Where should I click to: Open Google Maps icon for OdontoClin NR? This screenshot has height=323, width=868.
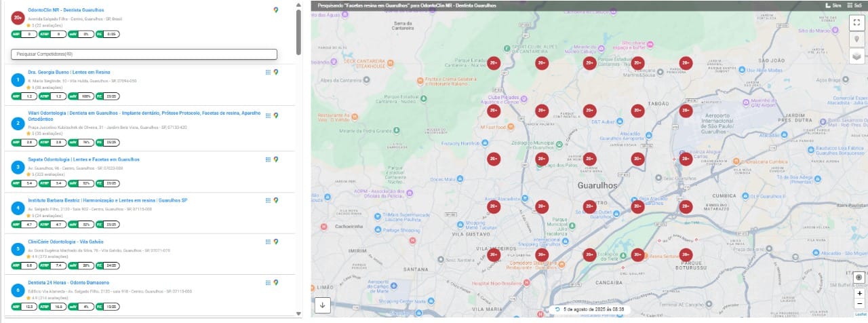click(x=276, y=10)
